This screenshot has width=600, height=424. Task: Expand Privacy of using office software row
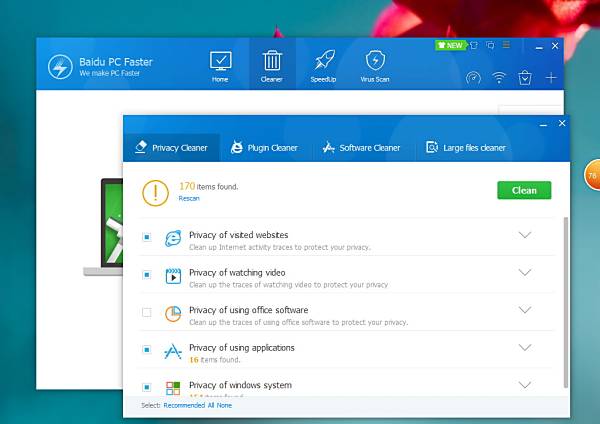click(525, 310)
